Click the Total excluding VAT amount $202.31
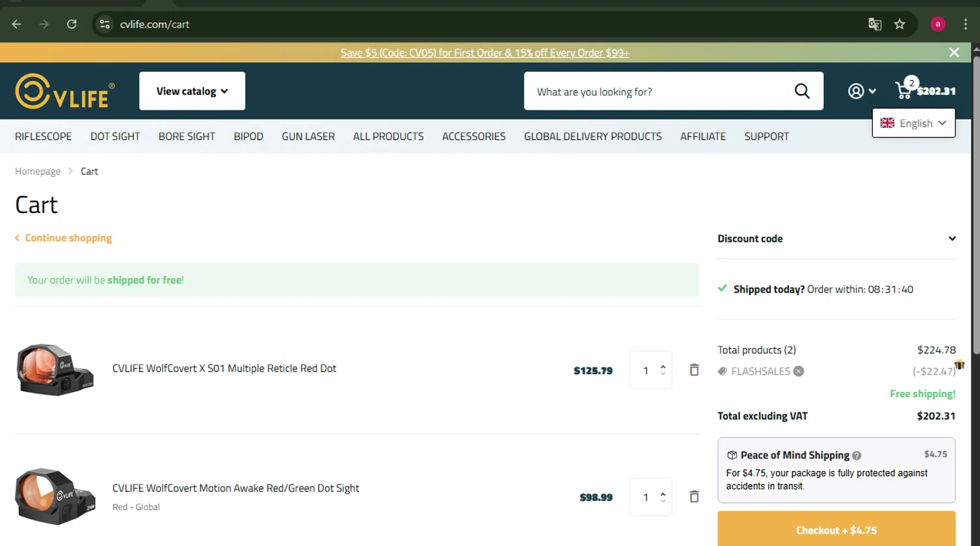Image resolution: width=980 pixels, height=546 pixels. pyautogui.click(x=936, y=416)
